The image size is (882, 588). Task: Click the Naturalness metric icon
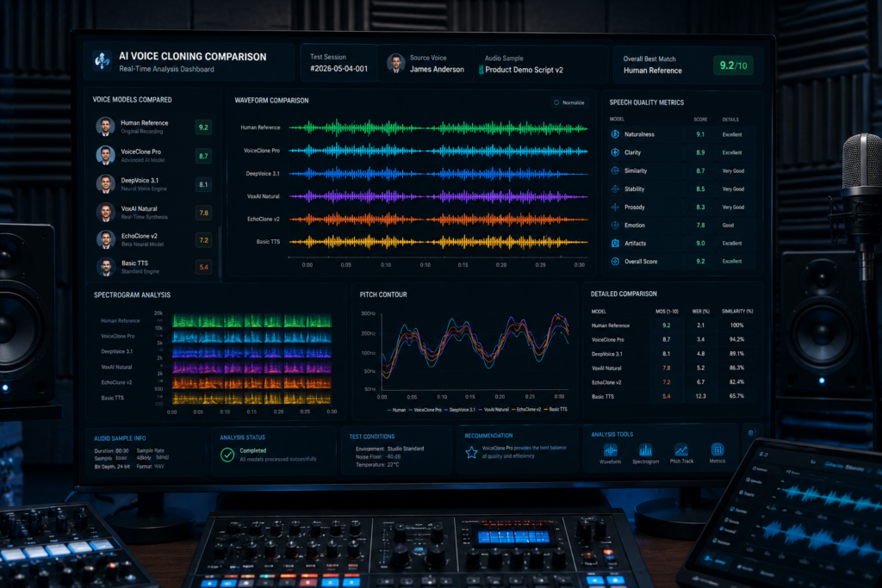point(615,134)
